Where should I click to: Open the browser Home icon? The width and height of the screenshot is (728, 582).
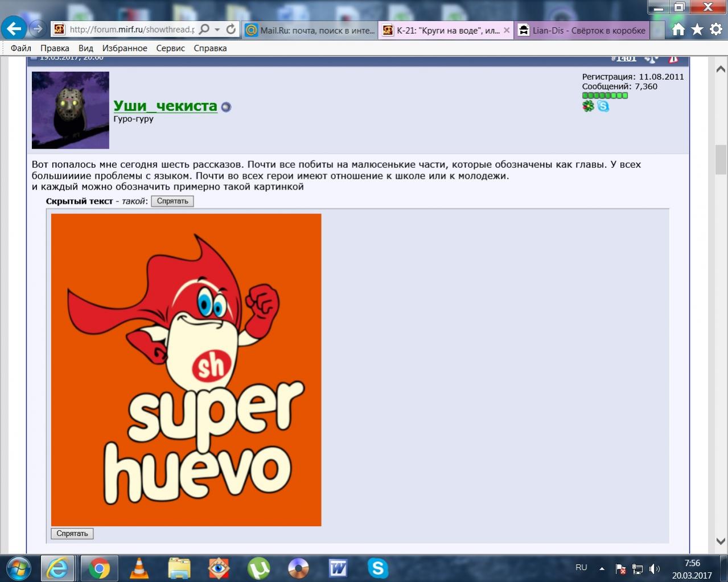pos(678,30)
